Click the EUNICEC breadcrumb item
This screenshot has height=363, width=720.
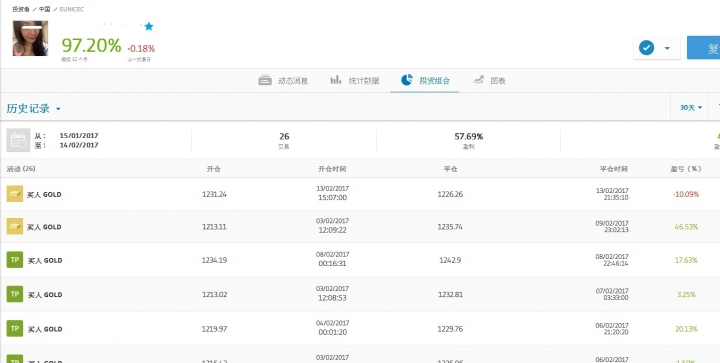click(72, 9)
